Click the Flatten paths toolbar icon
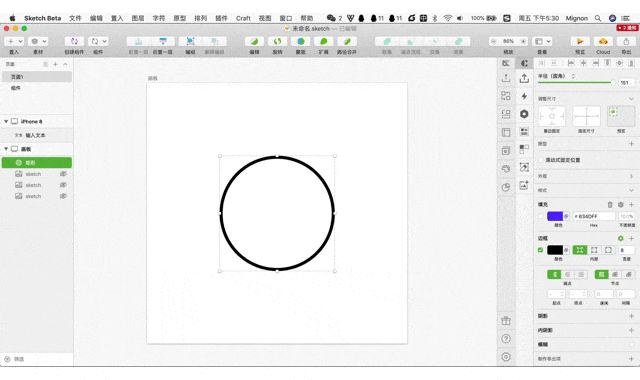The height and width of the screenshot is (380, 640). tap(347, 41)
